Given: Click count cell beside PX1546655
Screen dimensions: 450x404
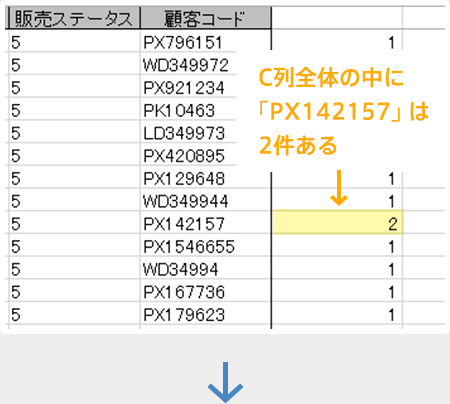Looking at the screenshot, I should click(337, 245).
